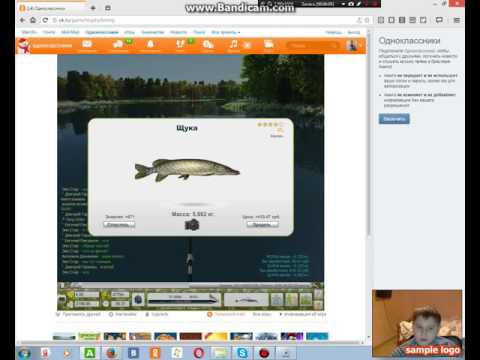Expand the profile avatar dropdown arrow
This screenshot has height=360, width=480.
coord(361,45)
